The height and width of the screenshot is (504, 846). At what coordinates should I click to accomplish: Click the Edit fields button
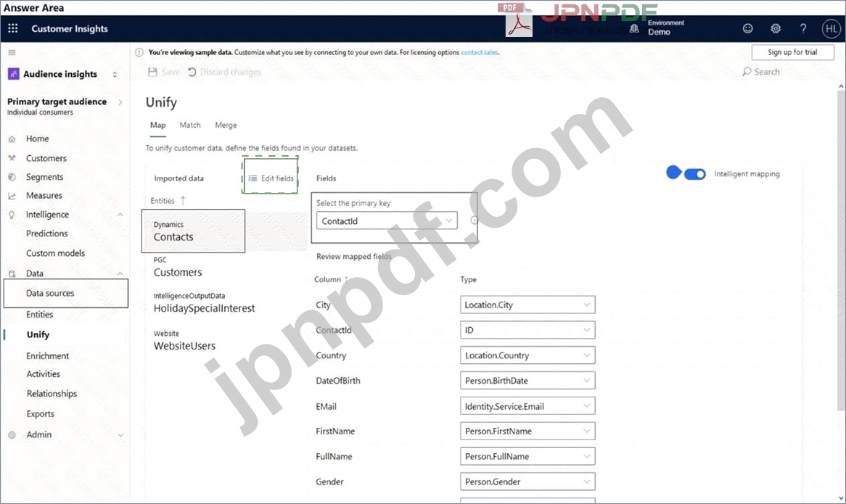tap(271, 178)
